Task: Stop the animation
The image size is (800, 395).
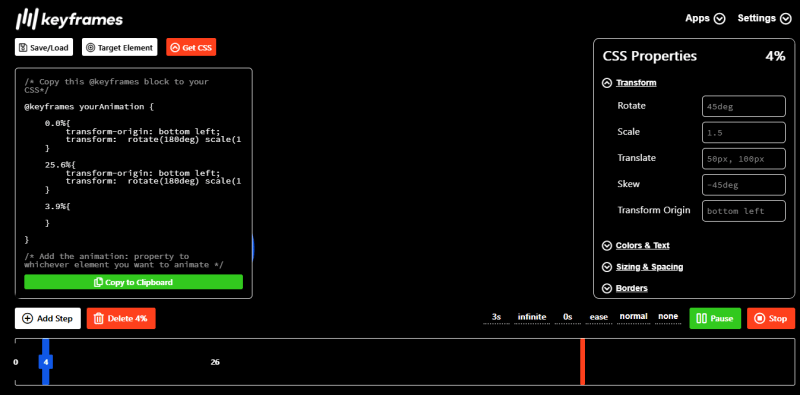Action: click(x=771, y=318)
